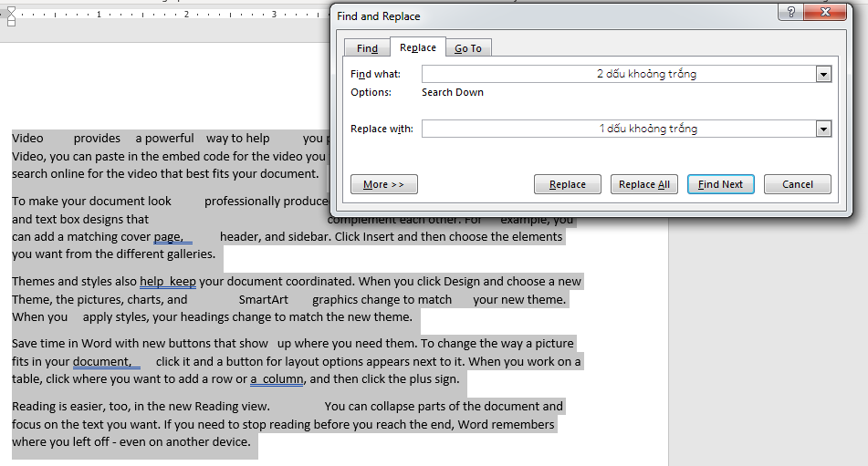Close the Find and Replace dialog
The width and height of the screenshot is (868, 466).
coord(826,12)
